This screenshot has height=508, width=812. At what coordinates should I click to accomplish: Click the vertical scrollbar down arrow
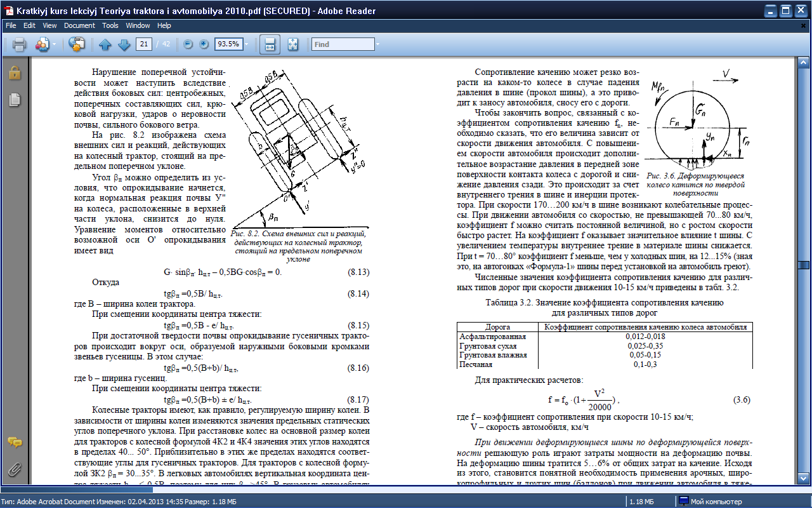click(804, 479)
